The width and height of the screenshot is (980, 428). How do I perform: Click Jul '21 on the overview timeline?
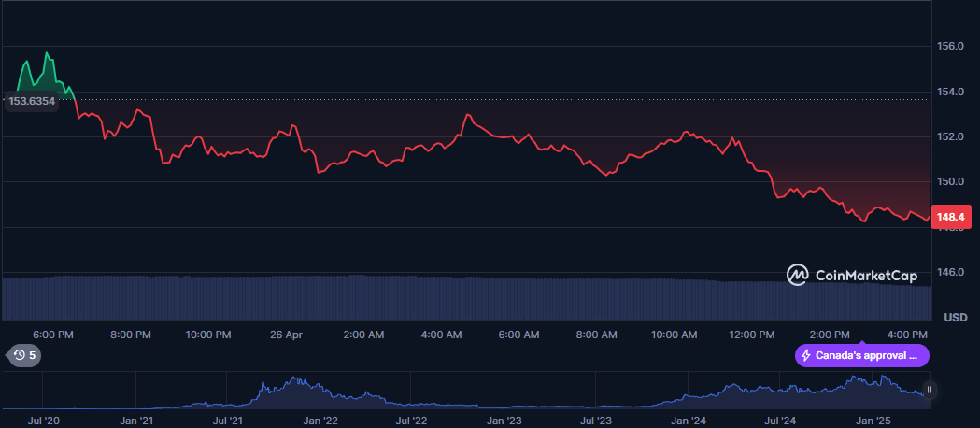(x=229, y=421)
